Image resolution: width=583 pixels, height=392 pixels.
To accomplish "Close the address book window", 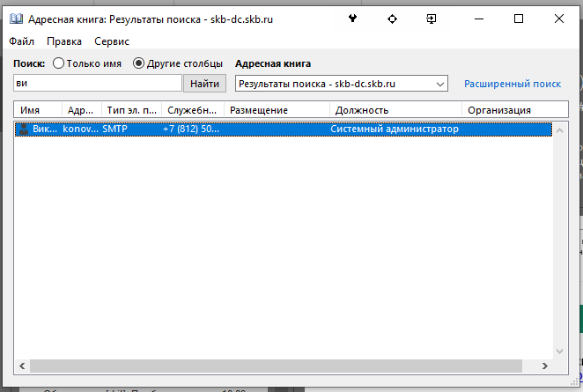I will point(559,18).
